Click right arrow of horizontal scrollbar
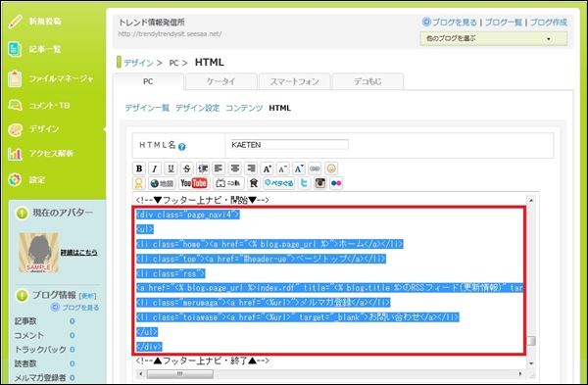Image resolution: width=588 pixels, height=385 pixels. tap(520, 374)
